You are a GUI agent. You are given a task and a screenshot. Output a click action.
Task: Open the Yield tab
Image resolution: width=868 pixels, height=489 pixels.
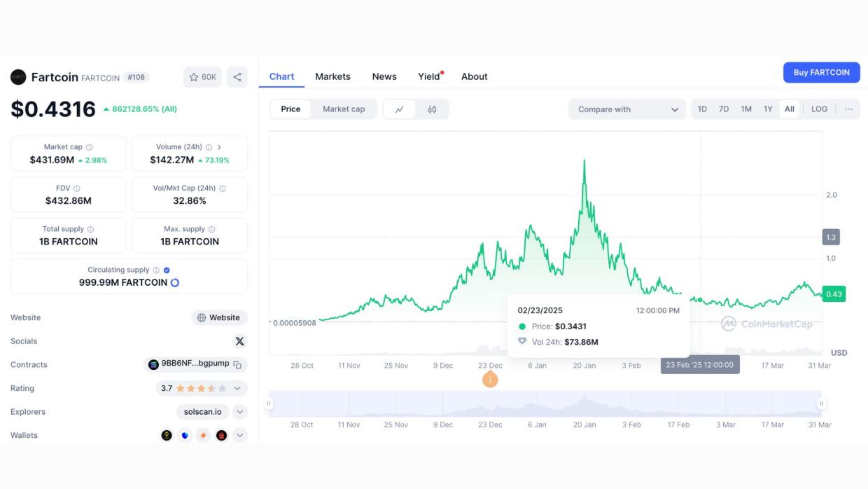(430, 76)
